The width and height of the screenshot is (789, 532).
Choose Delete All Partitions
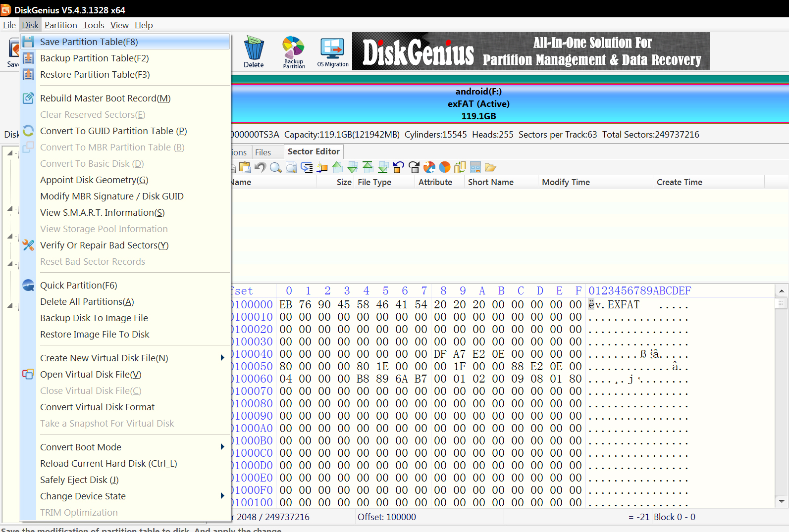(125, 302)
